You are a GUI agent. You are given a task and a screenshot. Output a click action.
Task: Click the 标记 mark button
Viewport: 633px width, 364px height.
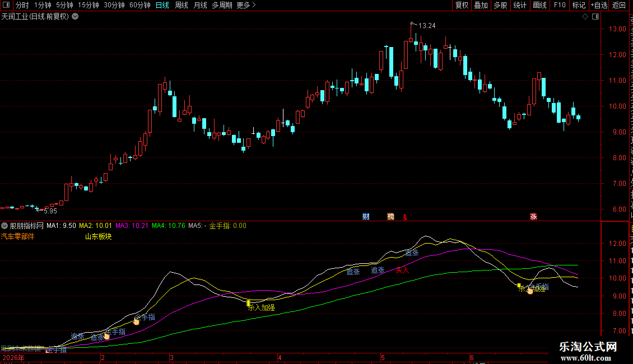coord(579,5)
